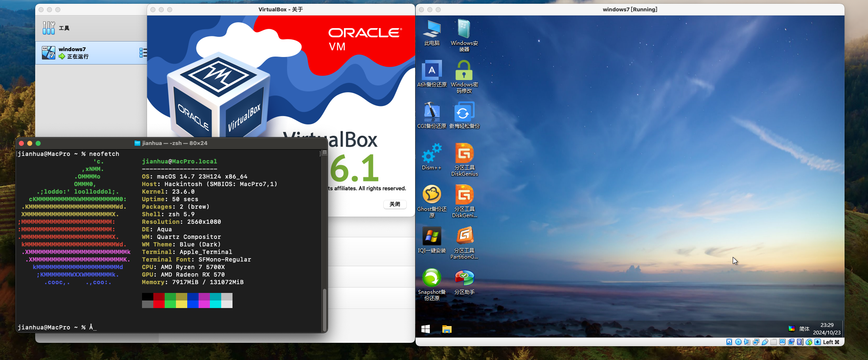Select Windows密码修改 lock icon
868x360 pixels.
[464, 77]
